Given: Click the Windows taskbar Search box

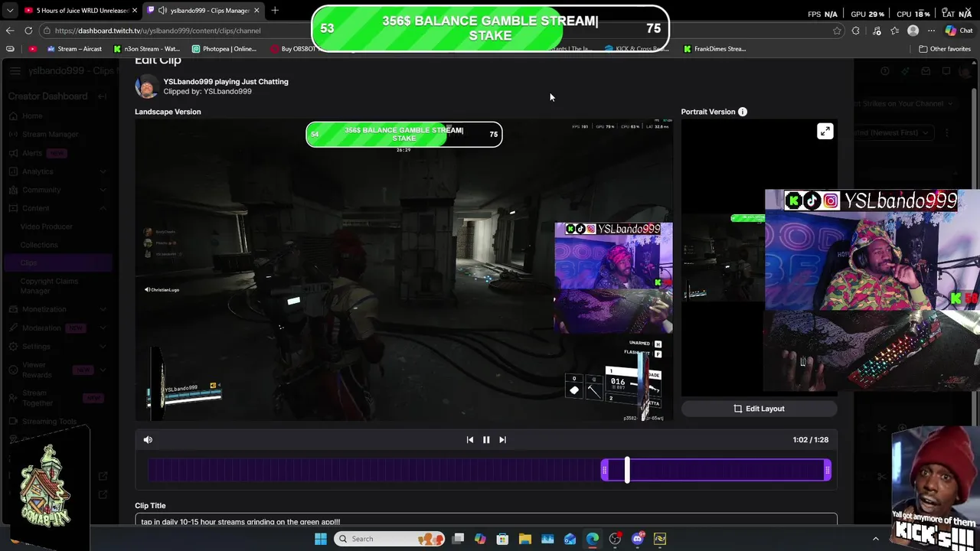Looking at the screenshot, I should (x=387, y=539).
